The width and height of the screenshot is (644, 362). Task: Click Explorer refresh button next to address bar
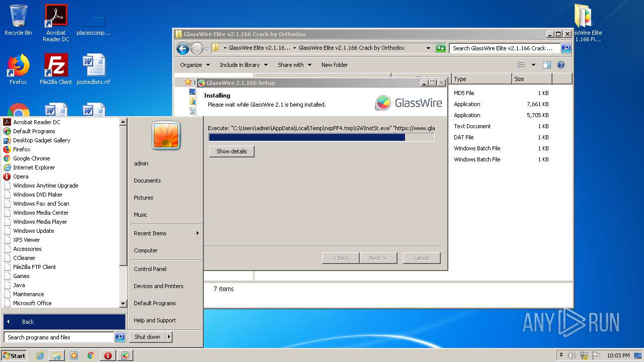pos(441,48)
